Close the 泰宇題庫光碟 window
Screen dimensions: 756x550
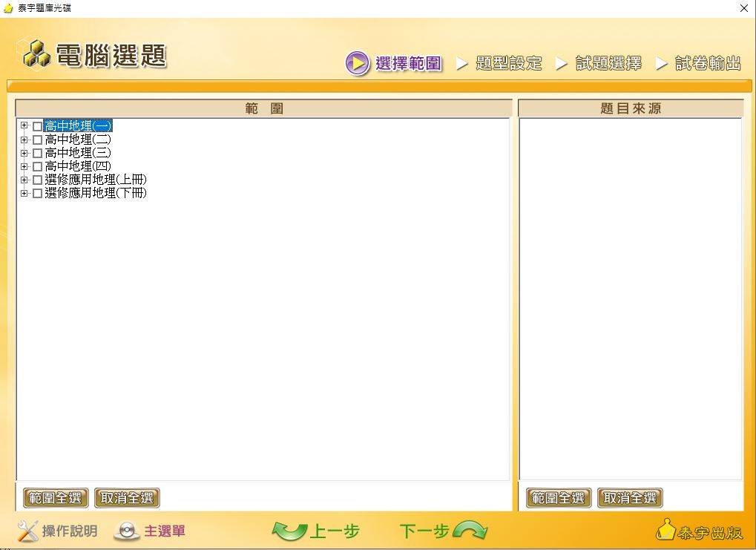744,8
